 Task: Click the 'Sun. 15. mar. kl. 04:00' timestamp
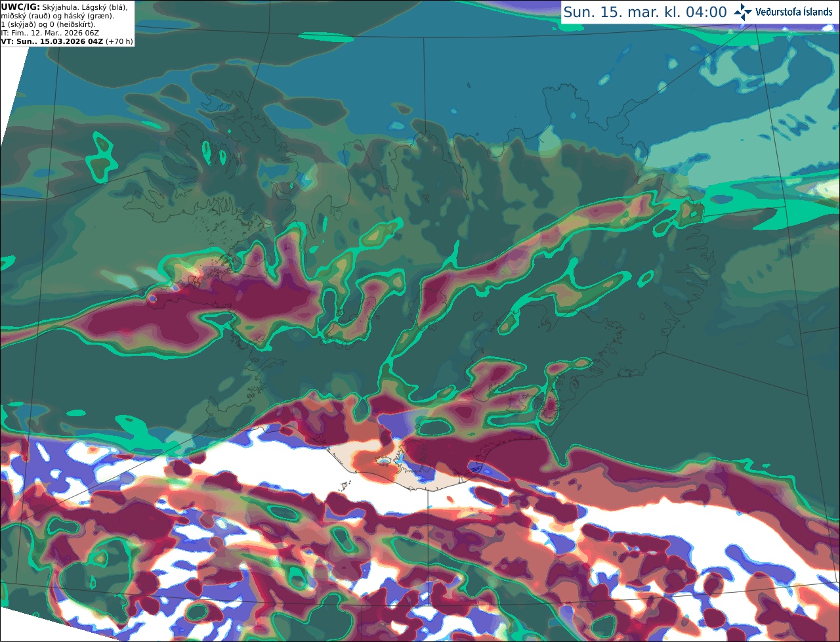point(645,12)
